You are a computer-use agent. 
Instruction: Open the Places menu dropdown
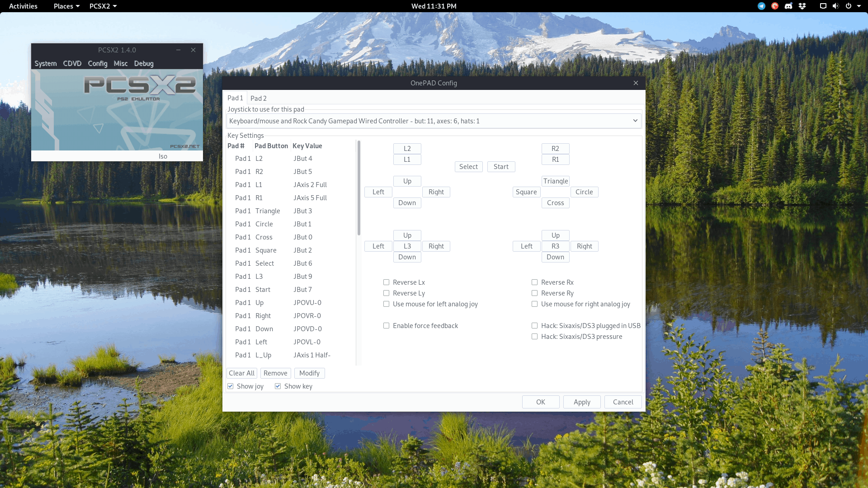pyautogui.click(x=66, y=6)
